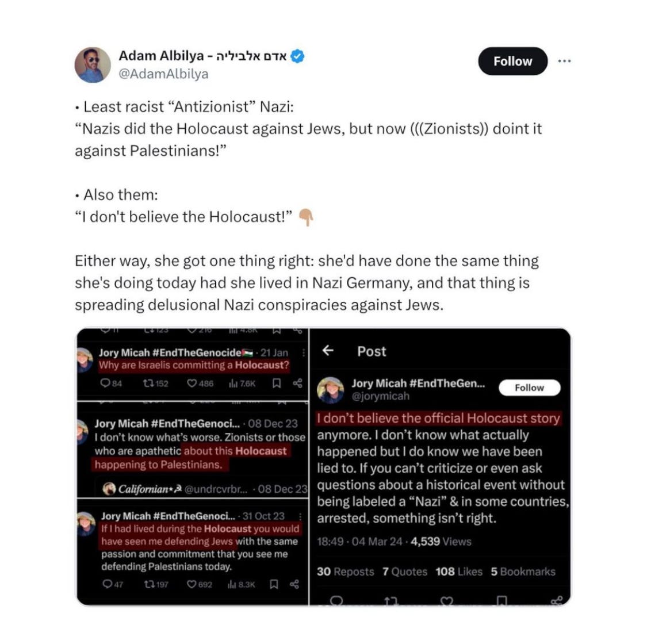The height and width of the screenshot is (644, 647).
Task: Open the three-dot menu on 21 Jan tweet
Action: click(x=304, y=352)
